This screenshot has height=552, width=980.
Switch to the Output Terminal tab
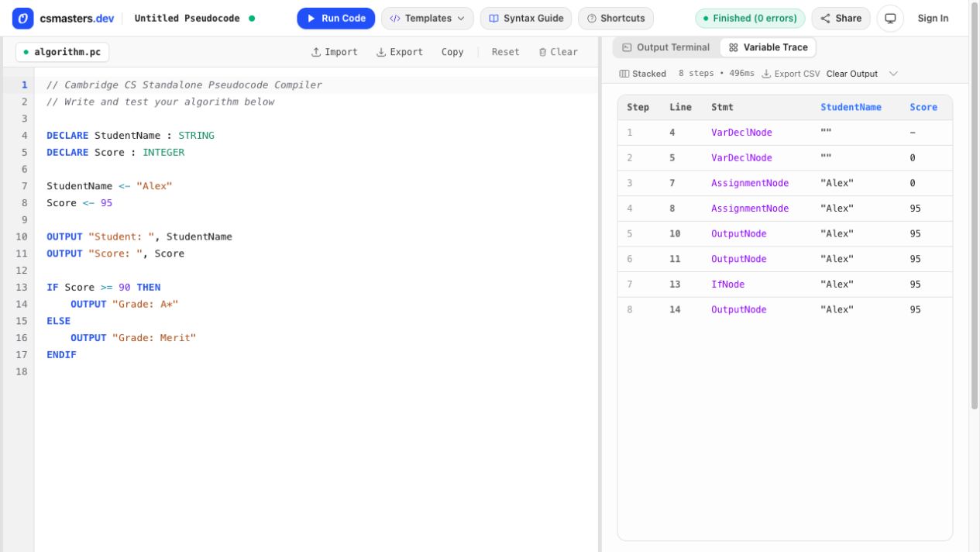pyautogui.click(x=666, y=47)
